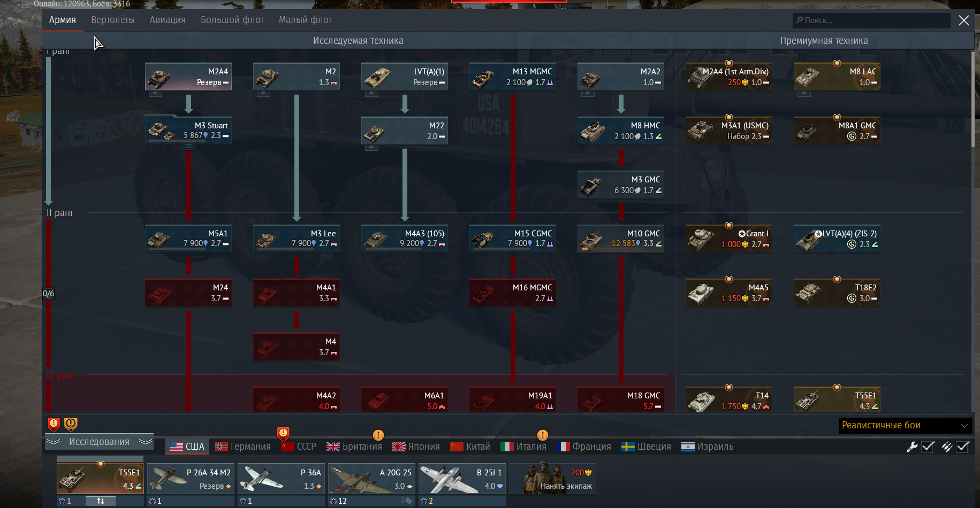The image size is (980, 508).
Task: Select the M4A3 (105) tank card
Action: tap(405, 238)
